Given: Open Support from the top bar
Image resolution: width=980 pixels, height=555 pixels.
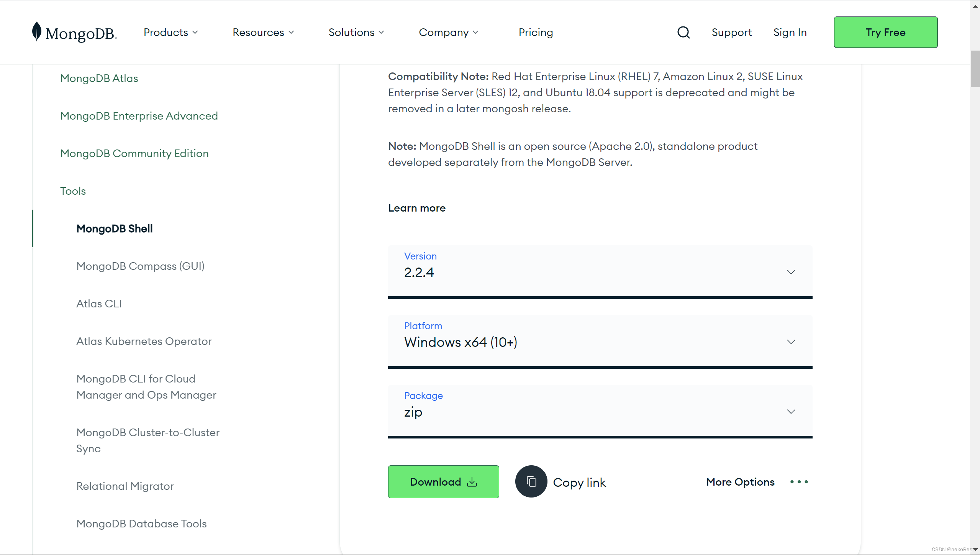Looking at the screenshot, I should coord(731,33).
